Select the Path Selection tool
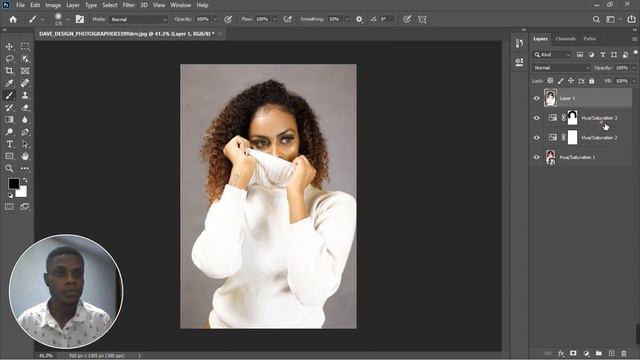 (25, 144)
